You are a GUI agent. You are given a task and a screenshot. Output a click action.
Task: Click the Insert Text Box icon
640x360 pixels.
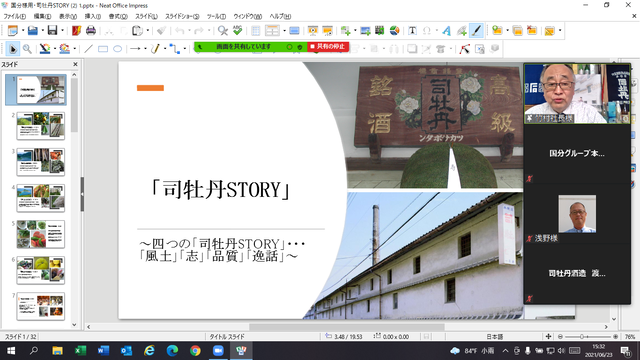412,31
